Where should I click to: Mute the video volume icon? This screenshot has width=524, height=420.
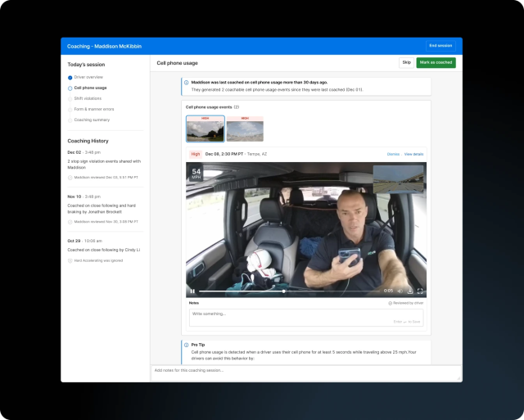[400, 291]
